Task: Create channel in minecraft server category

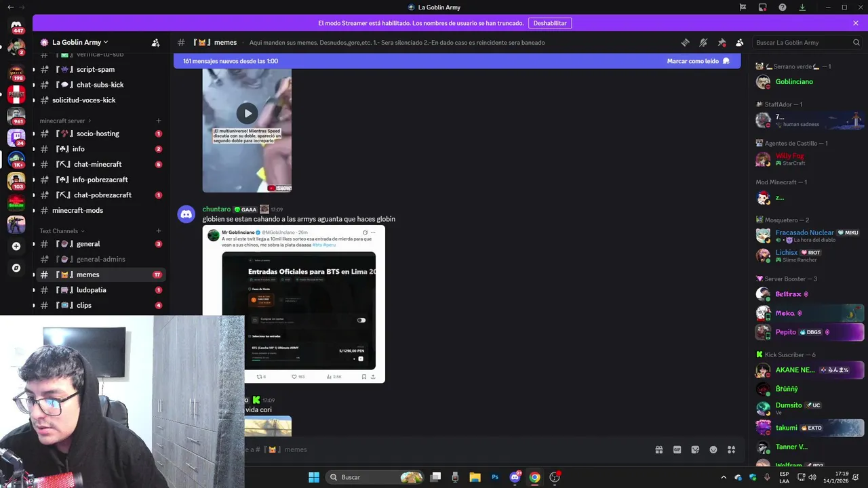Action: pyautogui.click(x=159, y=121)
